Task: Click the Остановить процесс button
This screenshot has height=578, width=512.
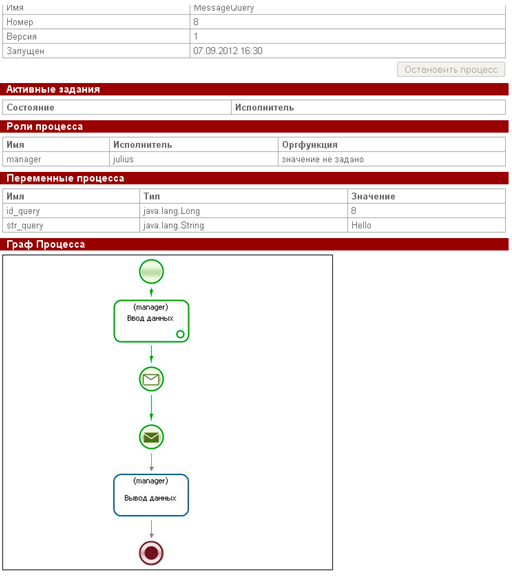Action: click(451, 69)
